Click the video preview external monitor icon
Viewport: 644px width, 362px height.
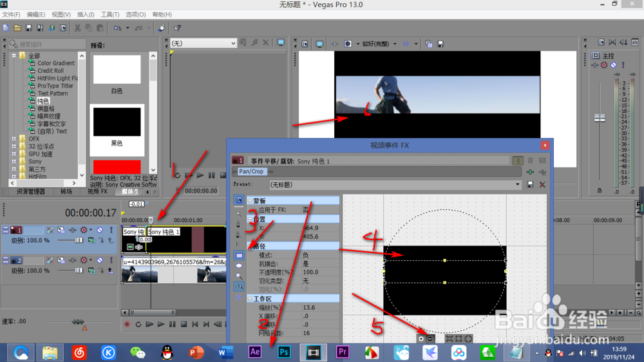pos(319,44)
